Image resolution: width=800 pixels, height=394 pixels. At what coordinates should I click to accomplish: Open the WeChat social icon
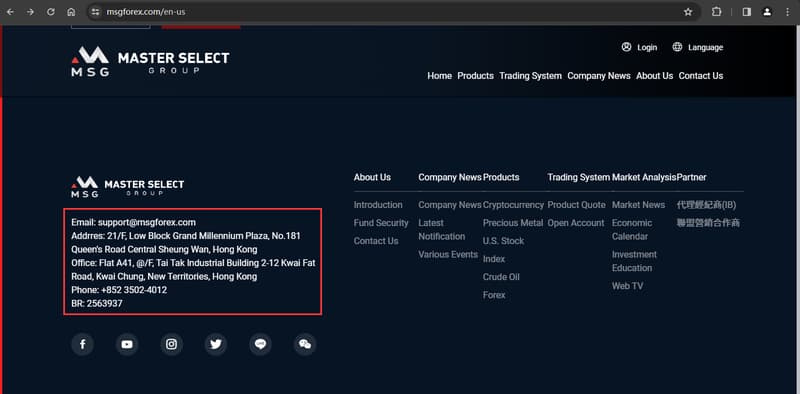[305, 344]
